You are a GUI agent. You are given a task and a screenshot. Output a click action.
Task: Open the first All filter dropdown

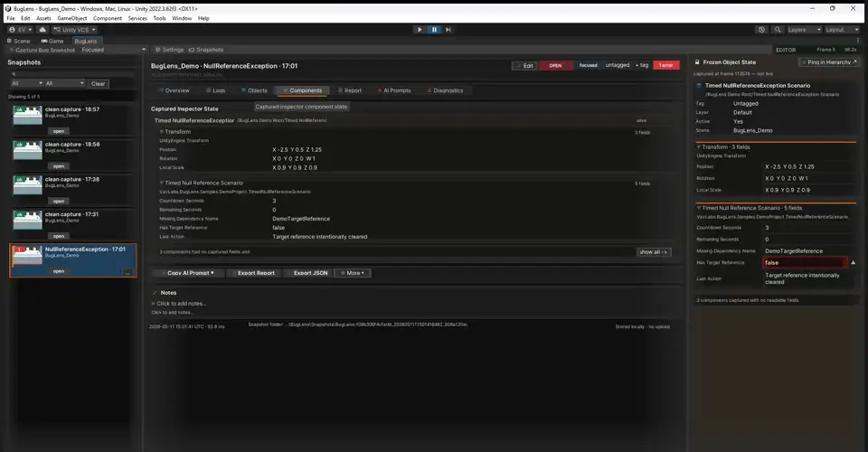[x=26, y=83]
